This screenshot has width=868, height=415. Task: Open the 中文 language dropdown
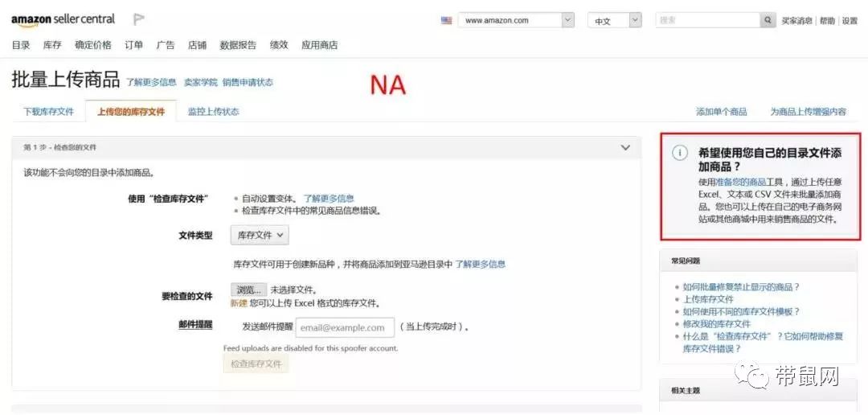click(x=615, y=20)
